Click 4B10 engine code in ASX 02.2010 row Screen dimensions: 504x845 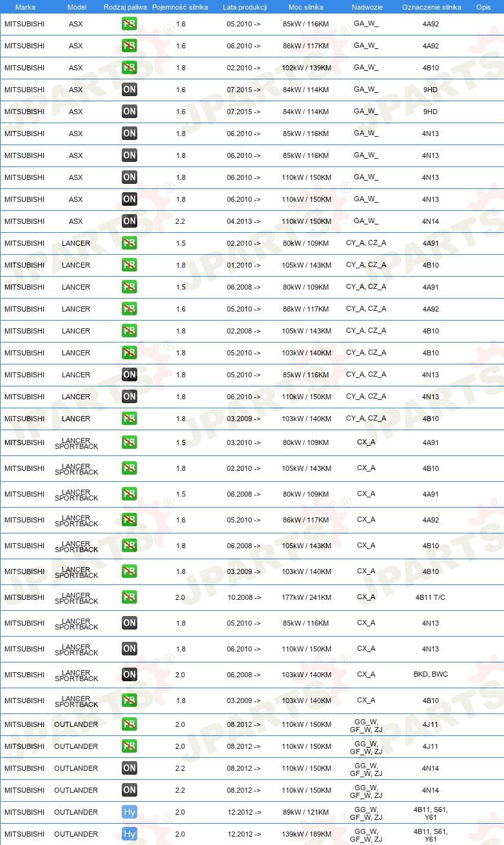click(431, 68)
